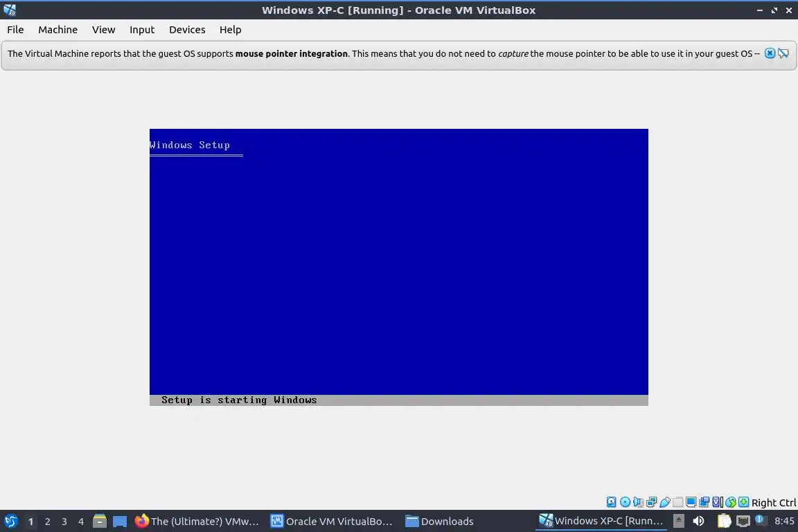The height and width of the screenshot is (532, 798).
Task: Open the update notifier tray icon
Action: click(761, 520)
